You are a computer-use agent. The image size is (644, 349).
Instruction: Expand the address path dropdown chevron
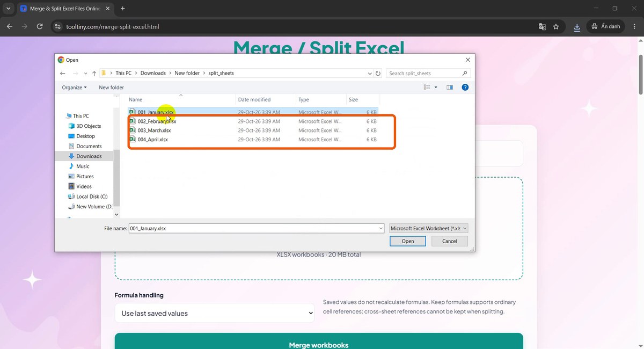click(x=370, y=74)
